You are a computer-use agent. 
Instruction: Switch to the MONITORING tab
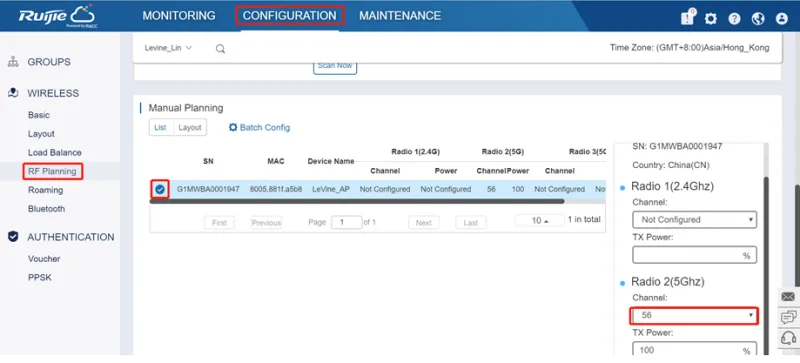coord(179,16)
